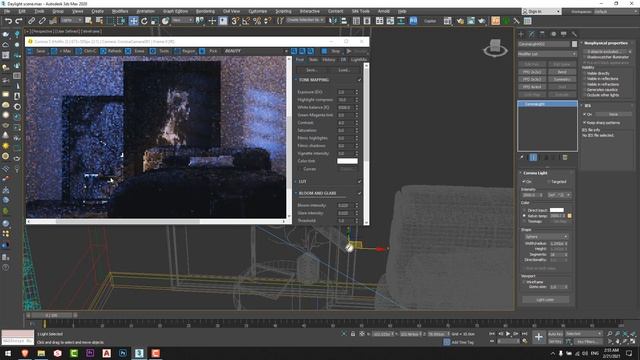Click Stop render button
Viewport: 640px width, 360px height.
coord(332,51)
